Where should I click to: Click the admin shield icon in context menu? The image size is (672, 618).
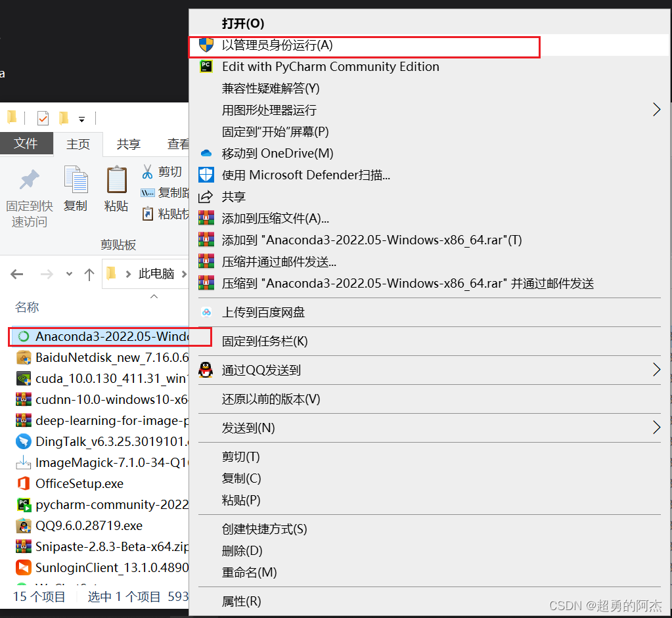206,45
